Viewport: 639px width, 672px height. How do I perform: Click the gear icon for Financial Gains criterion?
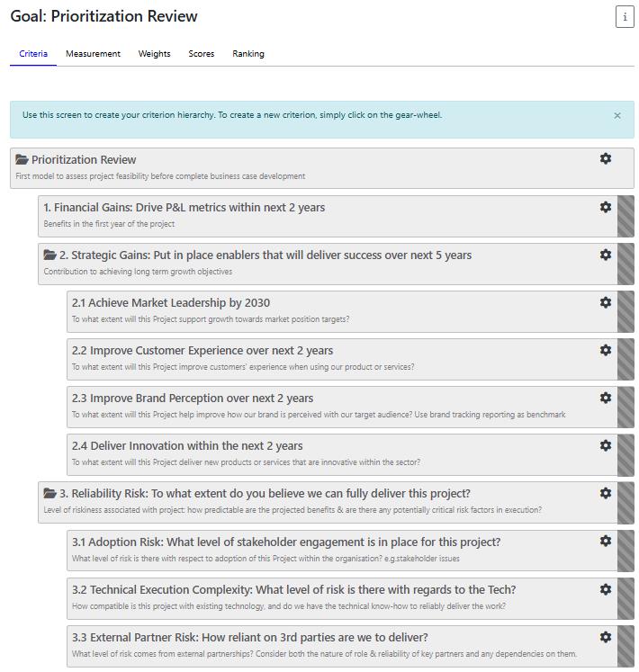click(x=605, y=207)
